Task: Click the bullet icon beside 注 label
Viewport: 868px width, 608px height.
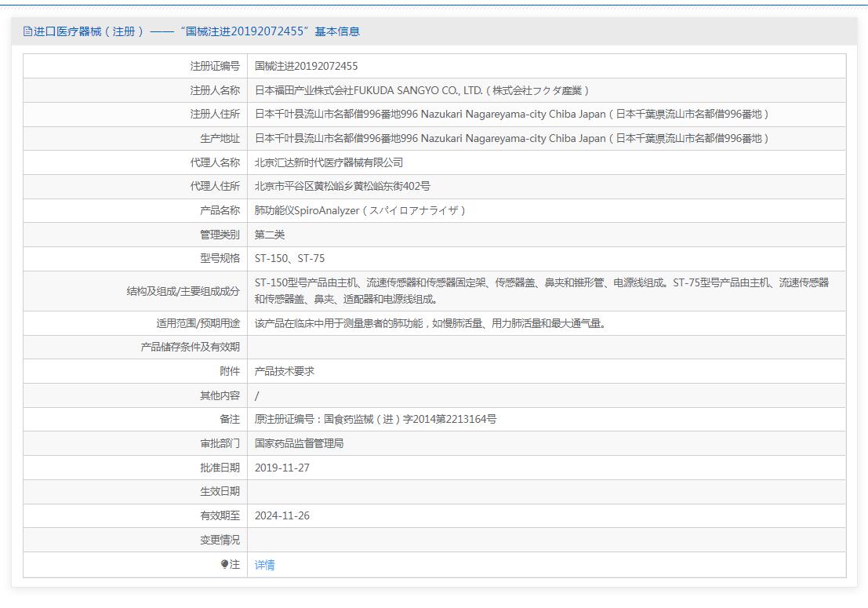Action: 224,564
